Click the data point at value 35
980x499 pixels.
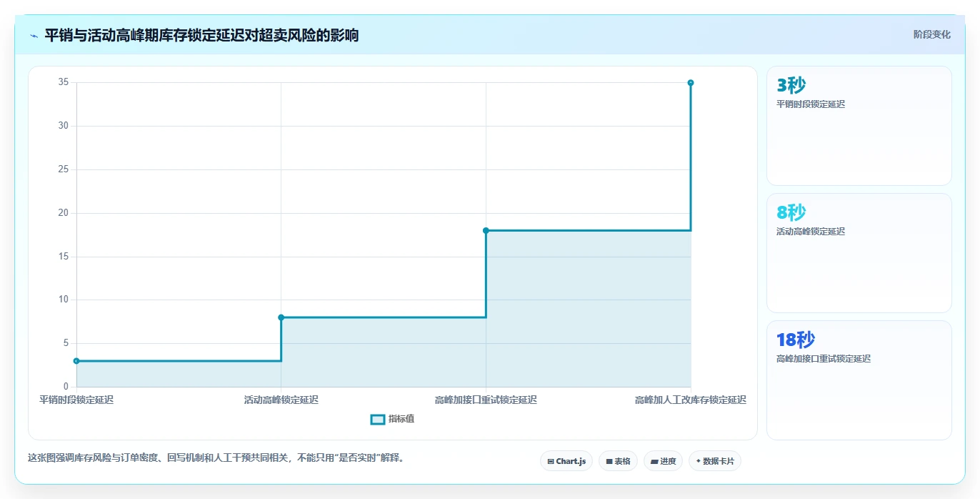coord(691,83)
